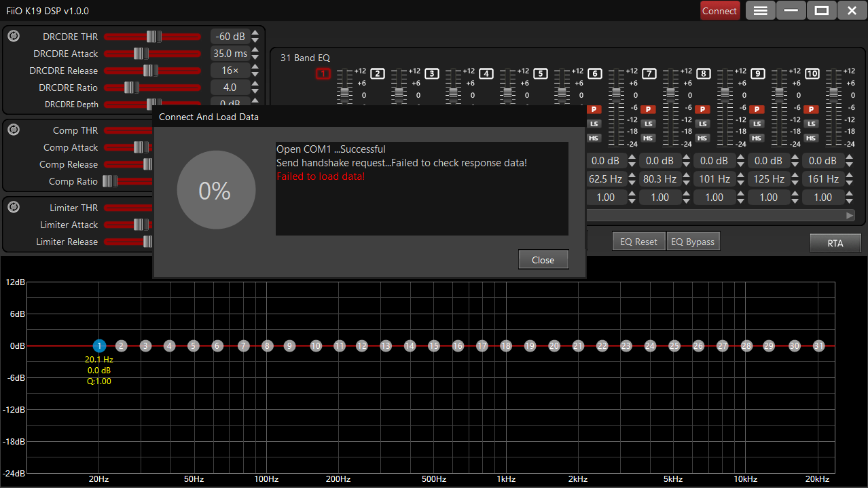The width and height of the screenshot is (868, 488).
Task: Open the hamburger menu in title bar
Action: (x=761, y=11)
